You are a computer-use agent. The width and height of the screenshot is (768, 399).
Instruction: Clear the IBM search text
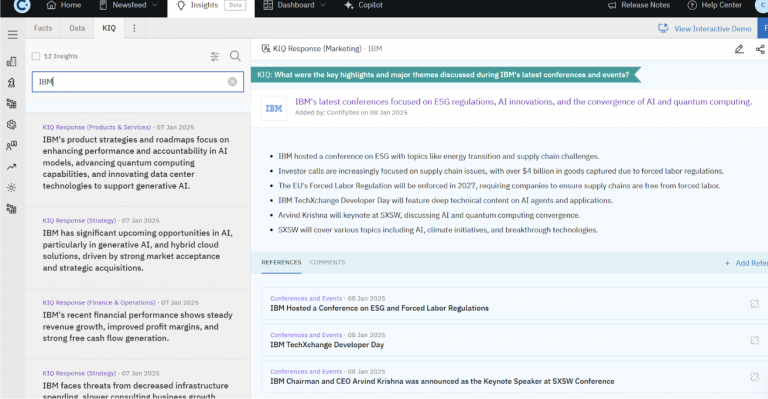tap(232, 82)
